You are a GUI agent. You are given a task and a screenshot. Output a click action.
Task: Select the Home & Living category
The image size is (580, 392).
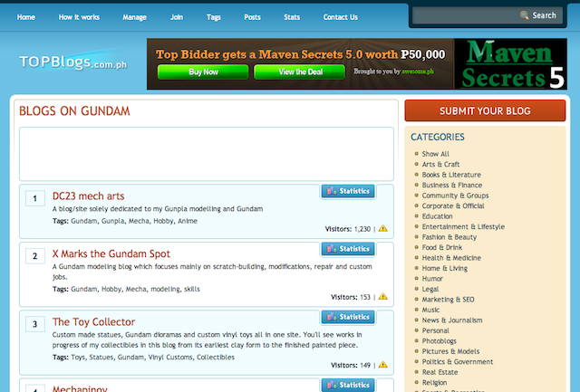pos(445,268)
